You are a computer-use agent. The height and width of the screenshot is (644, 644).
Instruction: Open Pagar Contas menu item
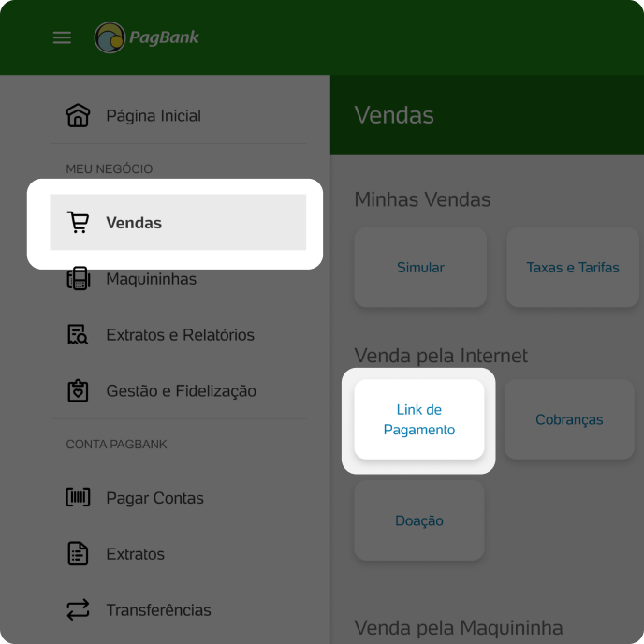click(178, 498)
